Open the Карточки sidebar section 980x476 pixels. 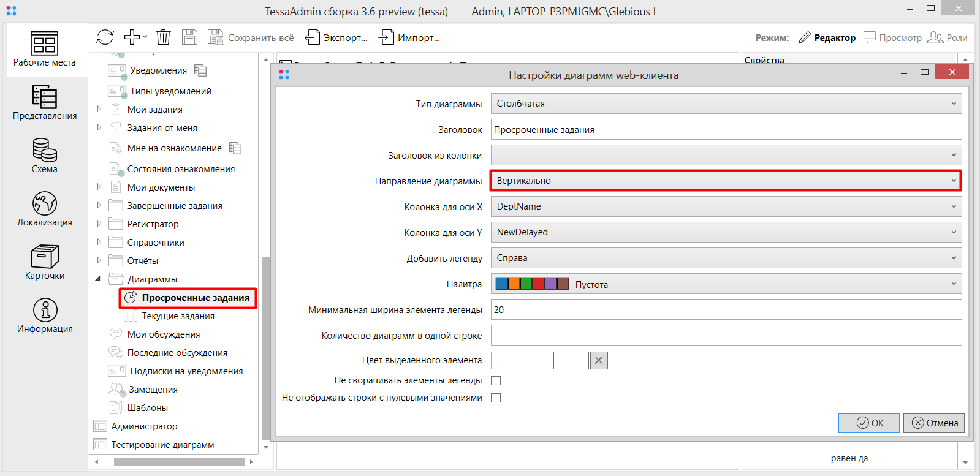click(45, 262)
